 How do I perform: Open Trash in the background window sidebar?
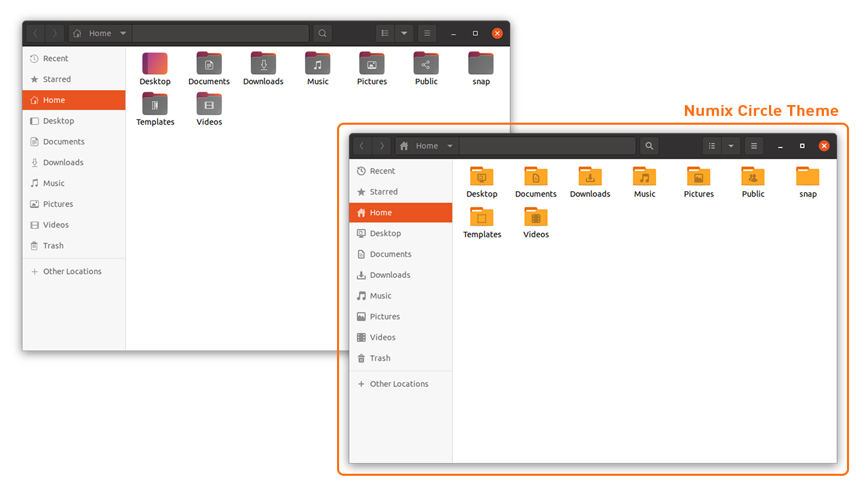(74, 245)
